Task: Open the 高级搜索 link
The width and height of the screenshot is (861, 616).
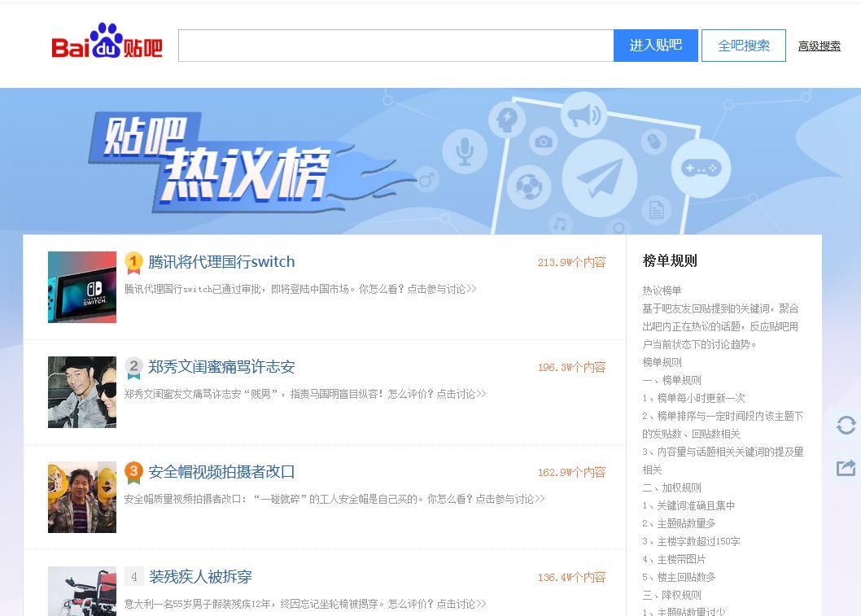Action: tap(819, 46)
